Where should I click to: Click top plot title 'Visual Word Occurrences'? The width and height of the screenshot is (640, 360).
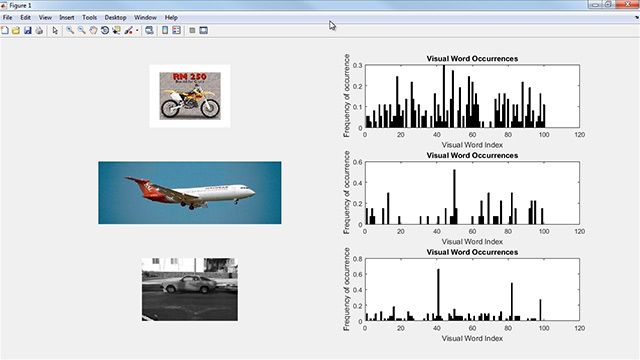click(472, 59)
